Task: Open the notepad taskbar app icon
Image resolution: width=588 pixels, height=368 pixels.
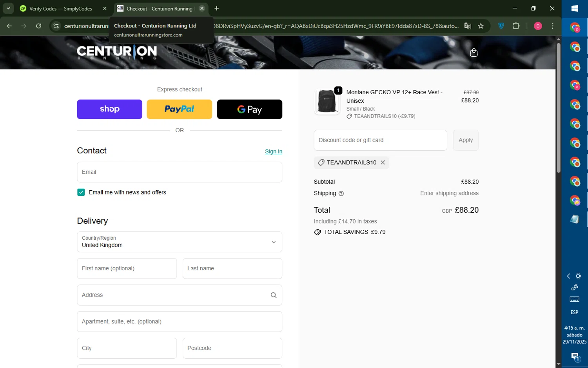Action: coord(575,219)
